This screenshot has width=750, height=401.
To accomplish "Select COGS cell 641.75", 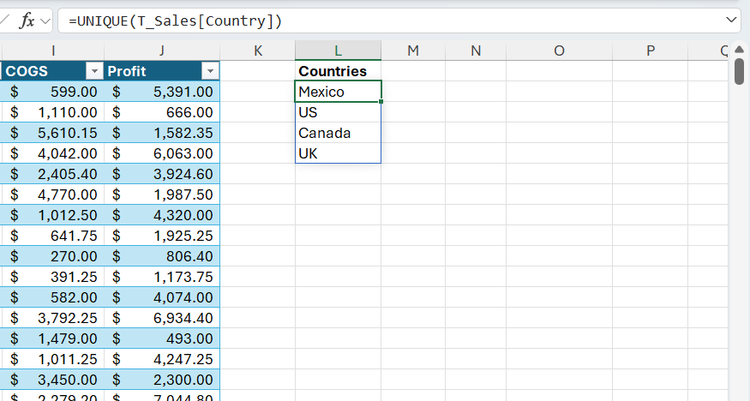I will coord(53,235).
